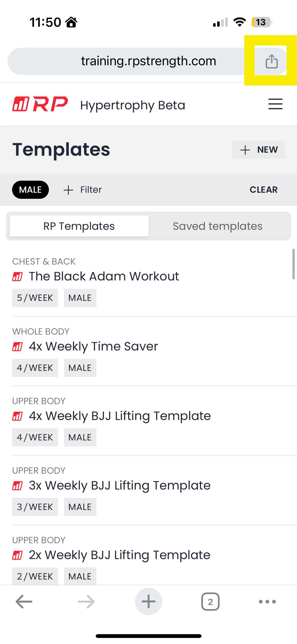This screenshot has width=297, height=644.
Task: Create a new template with NEW
Action: (258, 150)
